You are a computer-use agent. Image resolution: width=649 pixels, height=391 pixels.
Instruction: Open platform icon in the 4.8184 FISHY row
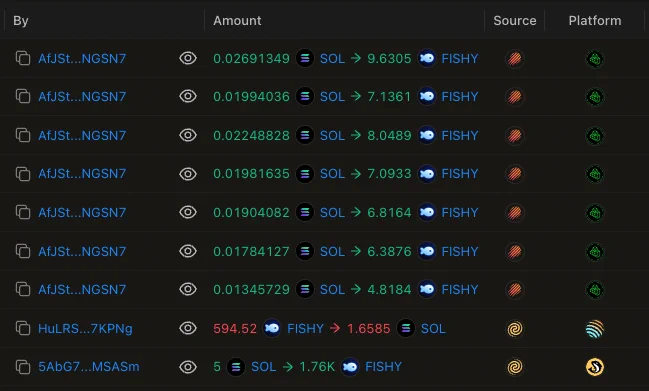tap(595, 290)
